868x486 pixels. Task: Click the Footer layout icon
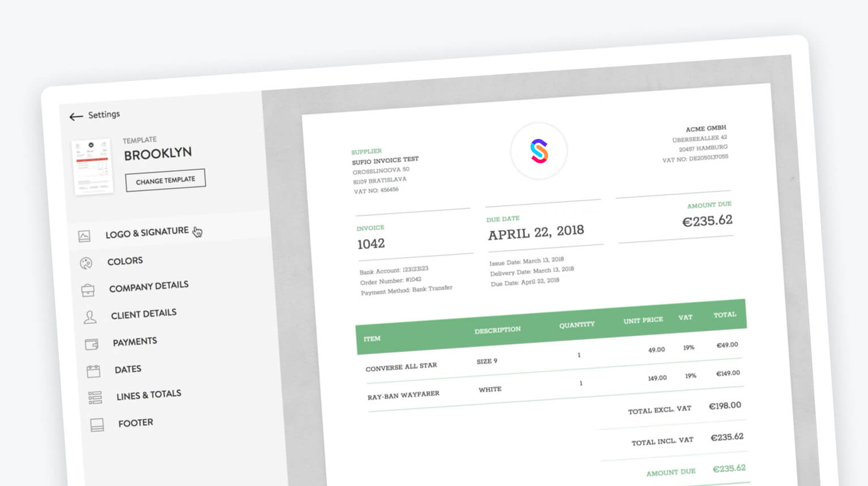coord(97,425)
